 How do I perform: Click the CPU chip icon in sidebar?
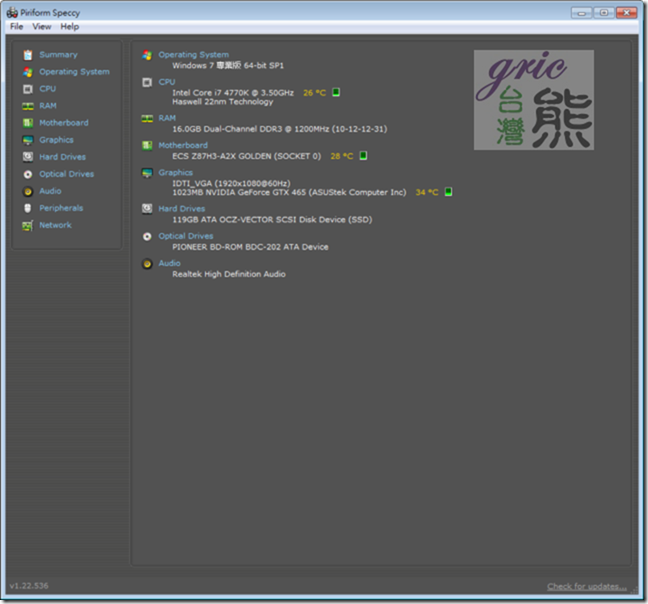[28, 89]
